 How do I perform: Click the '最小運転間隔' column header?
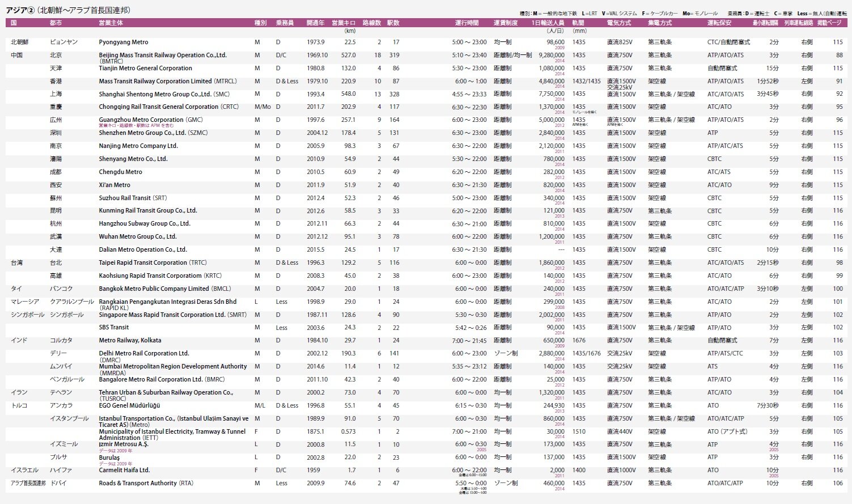766,23
